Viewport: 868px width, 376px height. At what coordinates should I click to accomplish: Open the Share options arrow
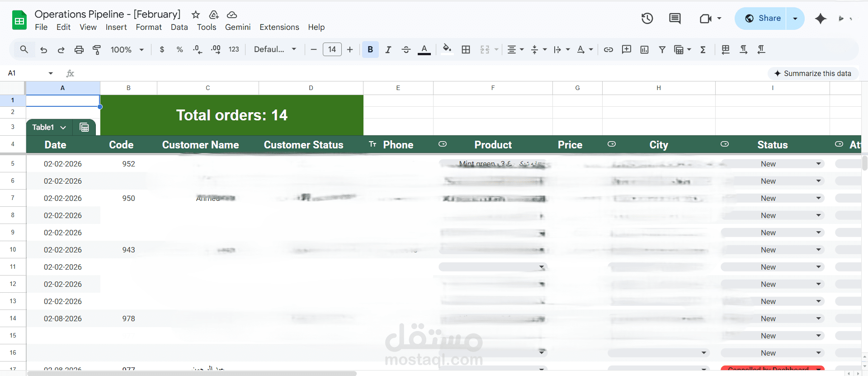tap(795, 19)
